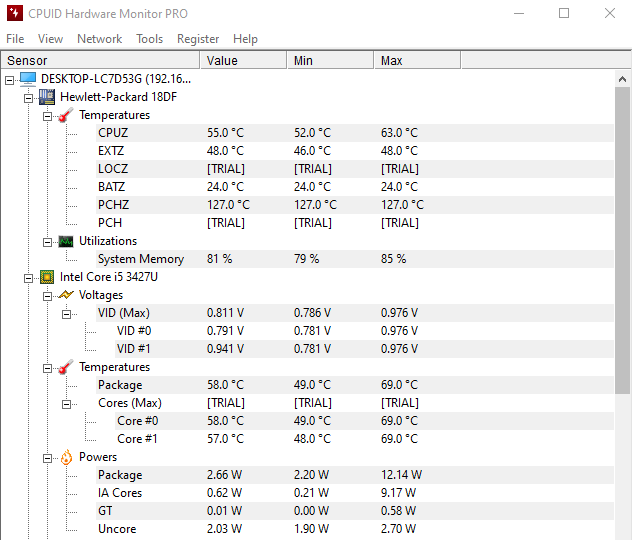Select the EXTZ temperature row
This screenshot has width=632, height=540.
click(x=355, y=151)
